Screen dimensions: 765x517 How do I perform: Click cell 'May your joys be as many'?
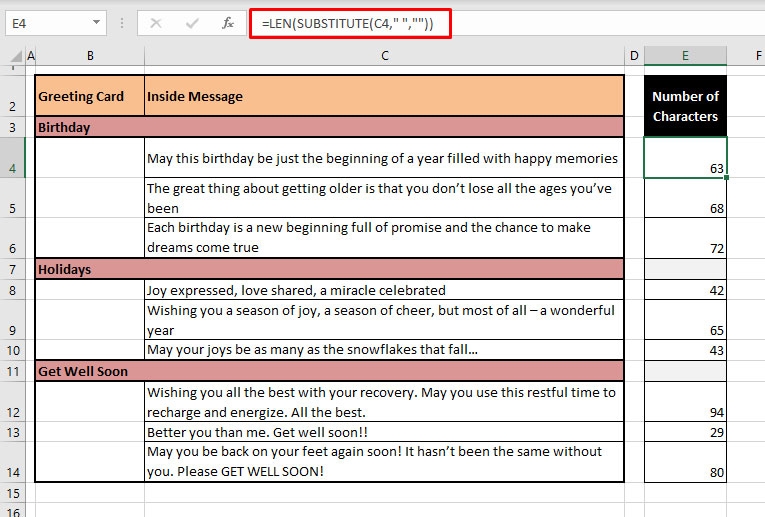pyautogui.click(x=384, y=350)
